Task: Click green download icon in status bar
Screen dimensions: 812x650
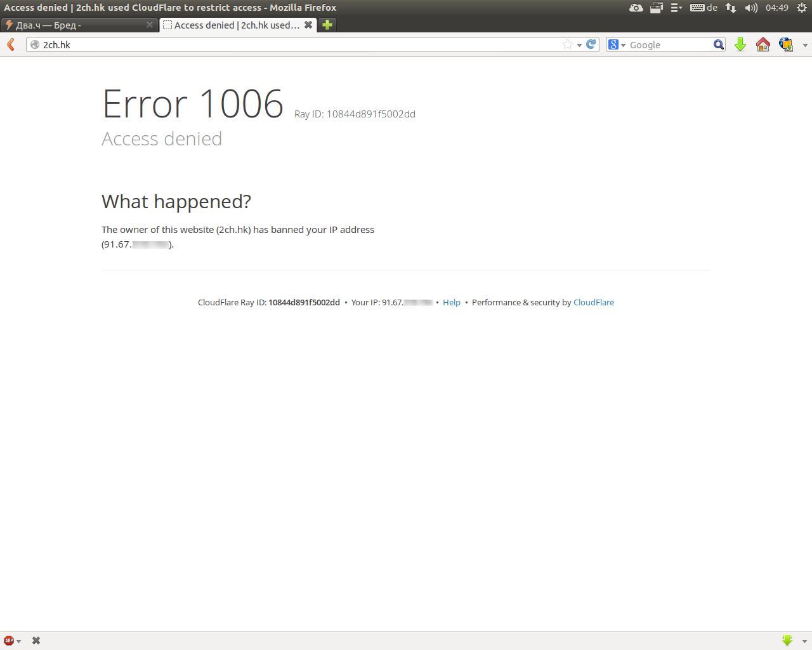Action: [787, 640]
